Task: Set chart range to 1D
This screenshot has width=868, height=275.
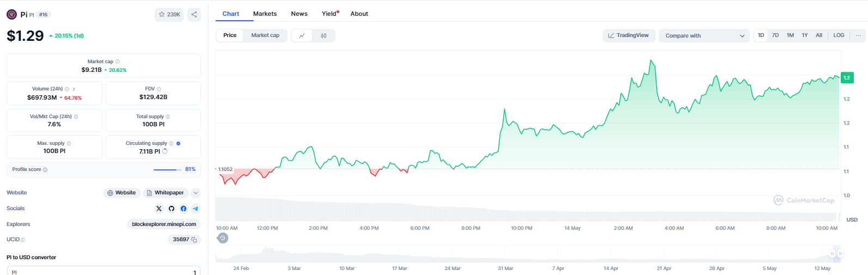Action: click(761, 35)
